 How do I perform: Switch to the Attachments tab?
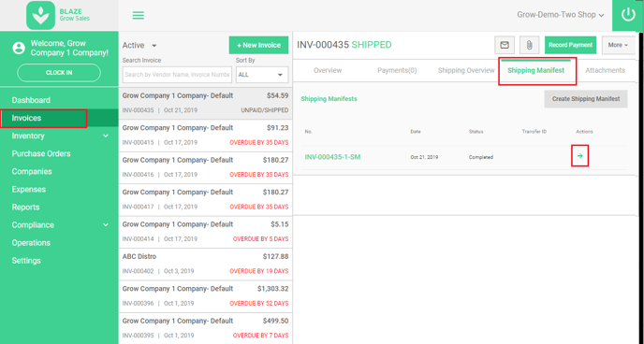(605, 70)
